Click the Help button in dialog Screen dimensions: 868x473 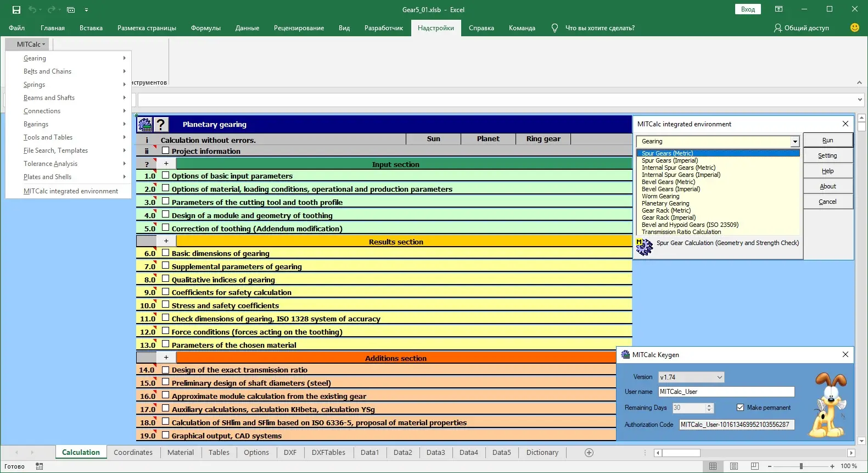pos(828,171)
